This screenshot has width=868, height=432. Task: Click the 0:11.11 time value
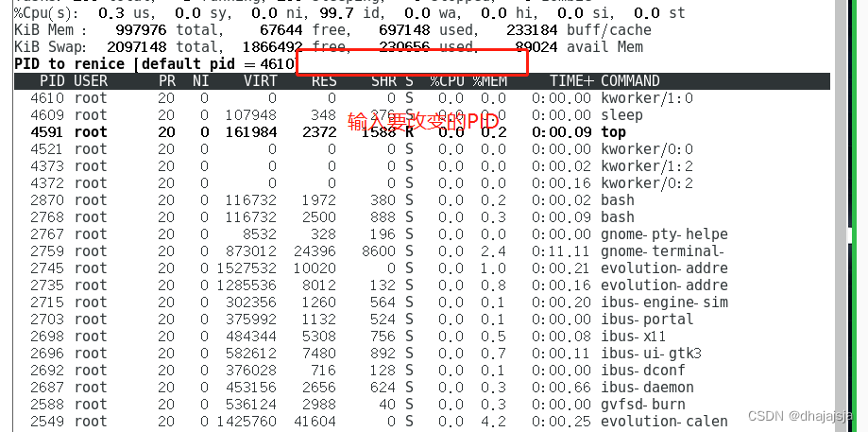(x=562, y=251)
